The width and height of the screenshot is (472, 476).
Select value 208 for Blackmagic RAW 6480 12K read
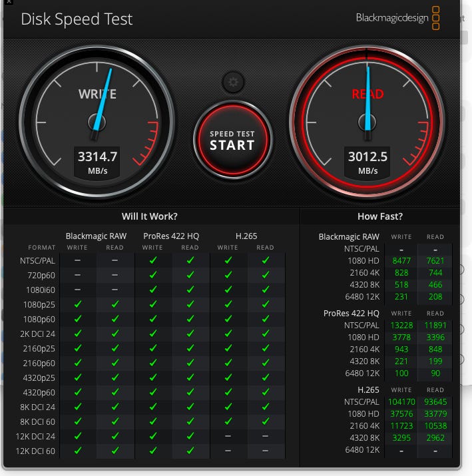point(435,297)
